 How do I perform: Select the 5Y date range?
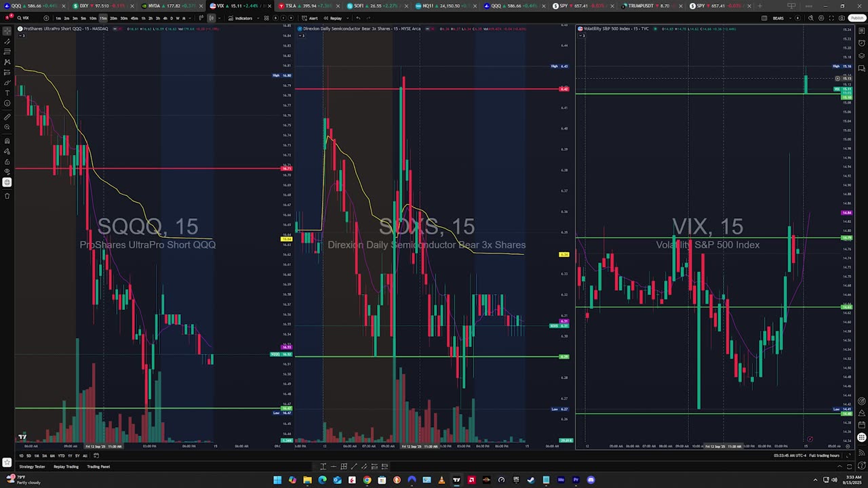(x=77, y=455)
